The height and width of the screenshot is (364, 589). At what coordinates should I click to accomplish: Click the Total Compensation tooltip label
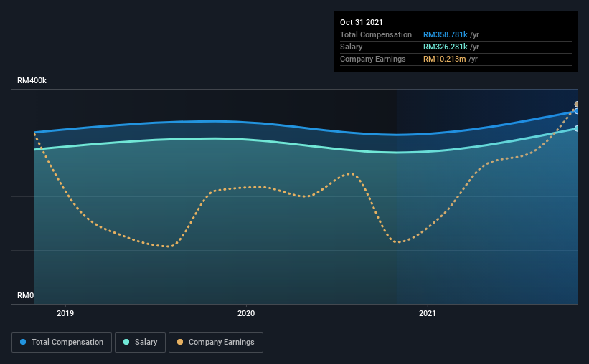pos(376,34)
